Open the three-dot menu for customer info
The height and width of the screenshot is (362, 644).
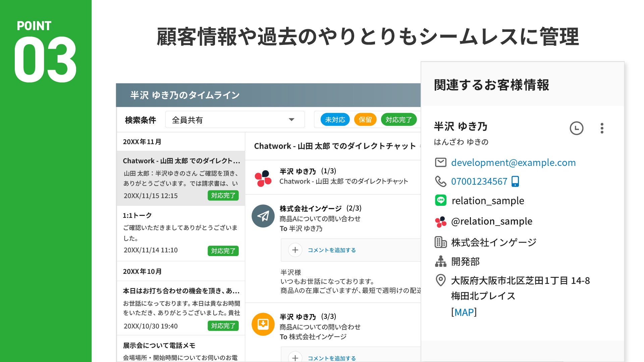[x=602, y=128]
